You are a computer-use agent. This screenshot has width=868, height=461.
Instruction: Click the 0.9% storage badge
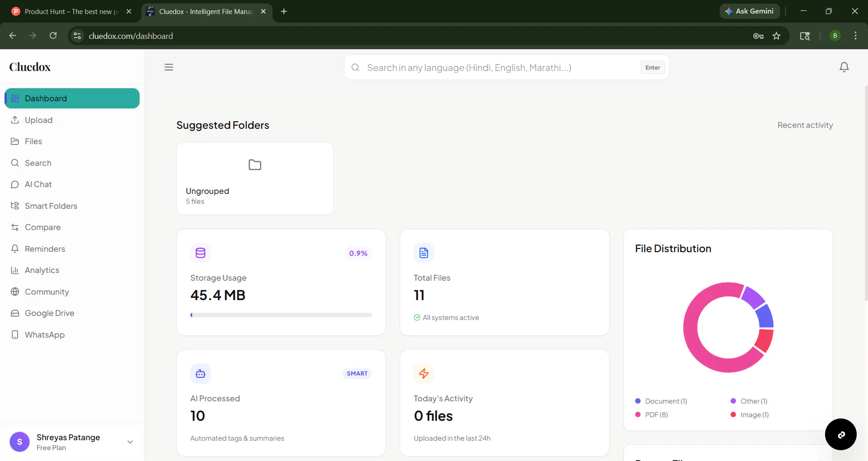coord(358,253)
